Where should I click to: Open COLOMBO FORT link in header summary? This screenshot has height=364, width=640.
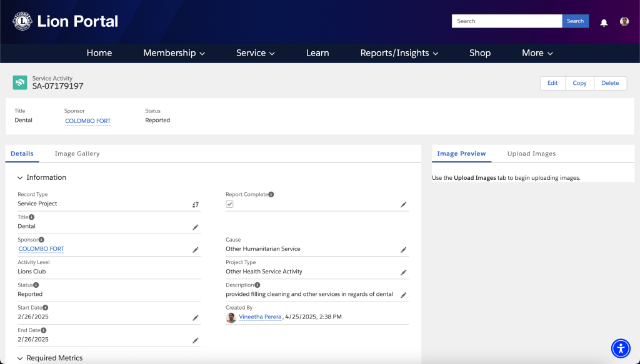pyautogui.click(x=87, y=121)
